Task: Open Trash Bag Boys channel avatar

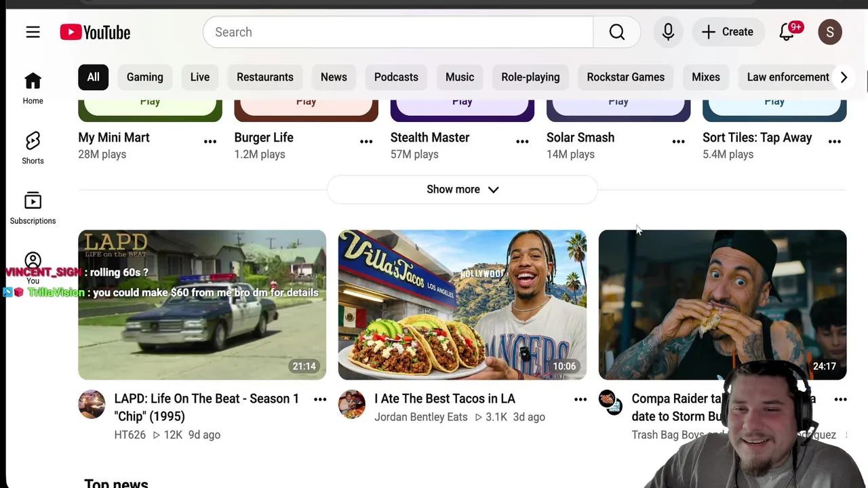Action: coord(610,402)
